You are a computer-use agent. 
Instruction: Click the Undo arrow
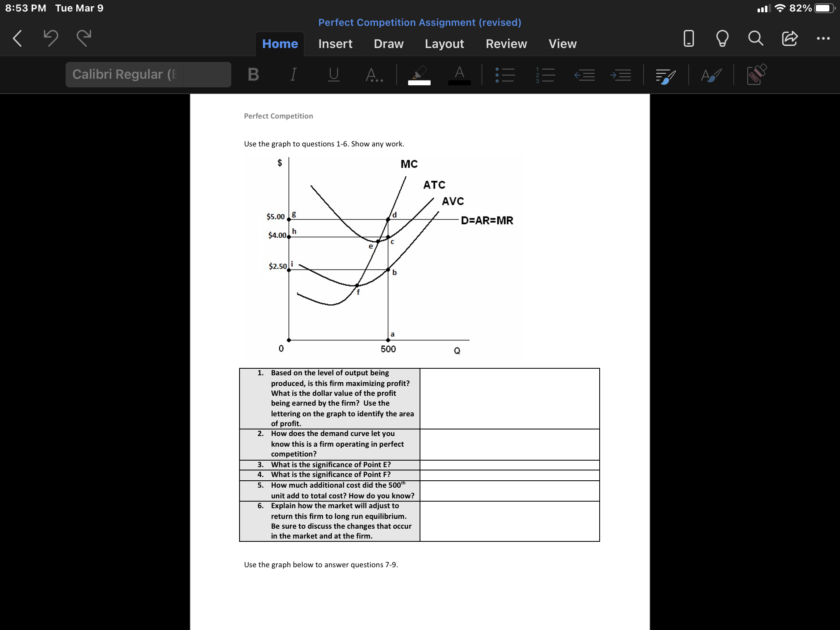point(50,38)
